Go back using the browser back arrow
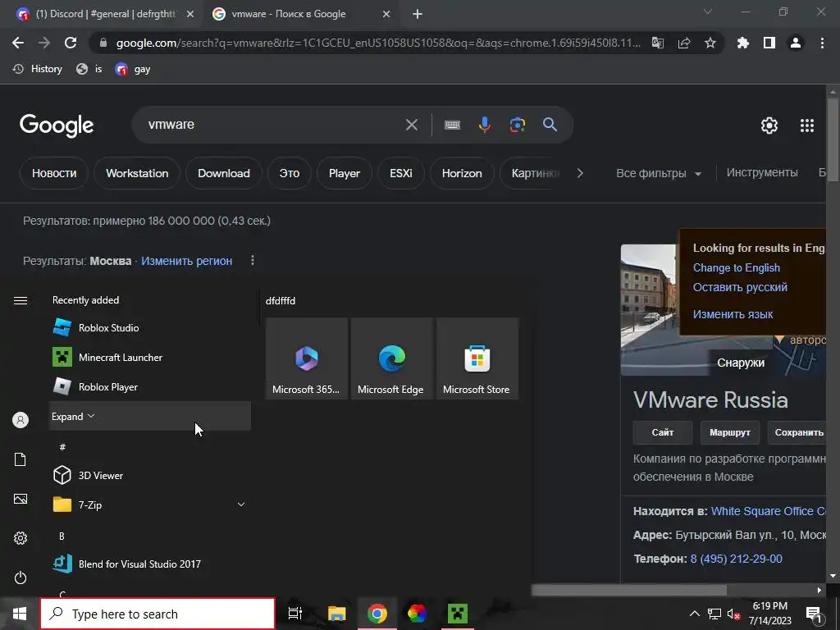Image resolution: width=840 pixels, height=630 pixels. coord(18,43)
